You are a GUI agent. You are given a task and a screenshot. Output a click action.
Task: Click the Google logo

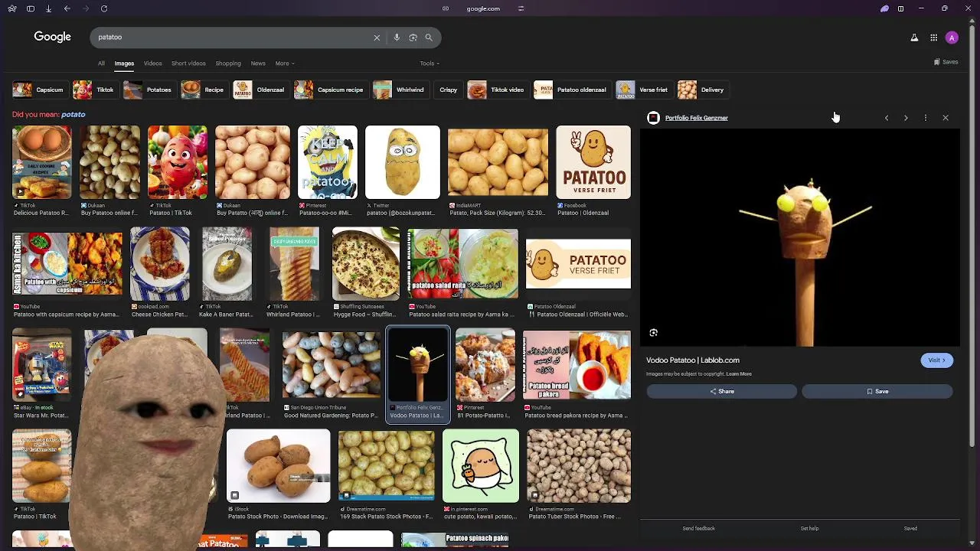point(52,37)
